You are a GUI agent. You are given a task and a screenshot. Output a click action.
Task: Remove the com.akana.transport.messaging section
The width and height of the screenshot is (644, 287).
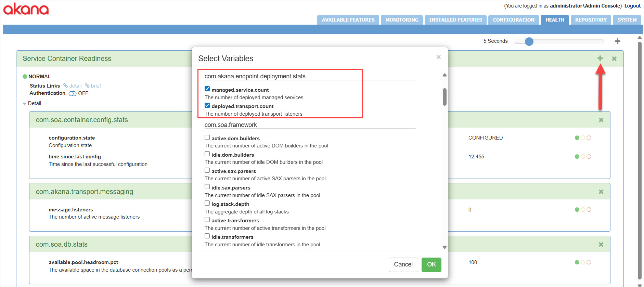tap(601, 192)
